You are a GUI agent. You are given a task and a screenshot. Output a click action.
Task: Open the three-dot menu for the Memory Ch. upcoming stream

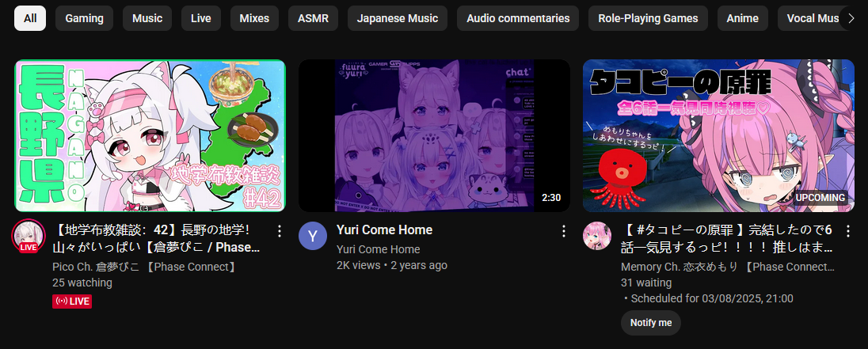click(x=847, y=230)
